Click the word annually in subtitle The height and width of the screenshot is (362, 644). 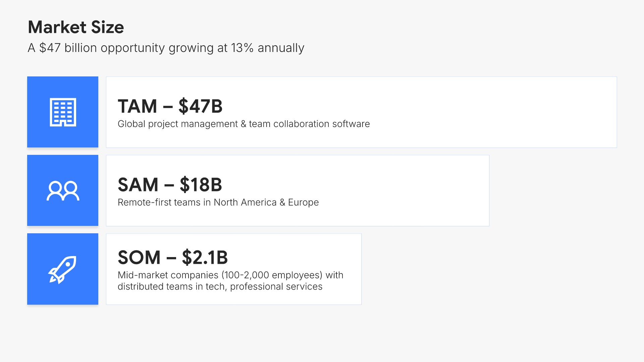[x=281, y=48]
